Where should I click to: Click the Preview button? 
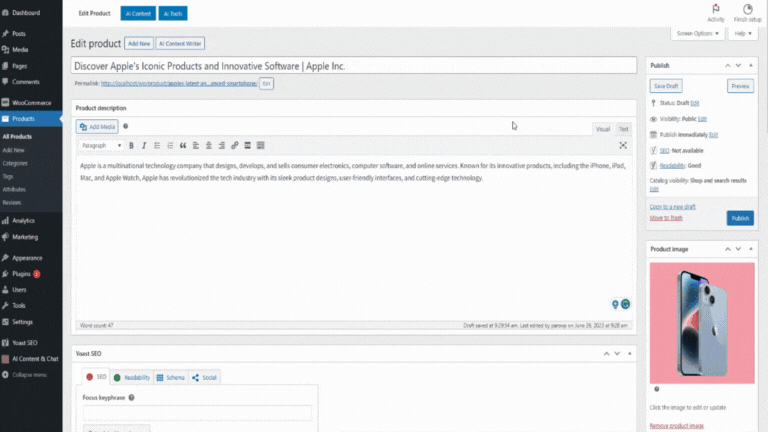[x=740, y=86]
